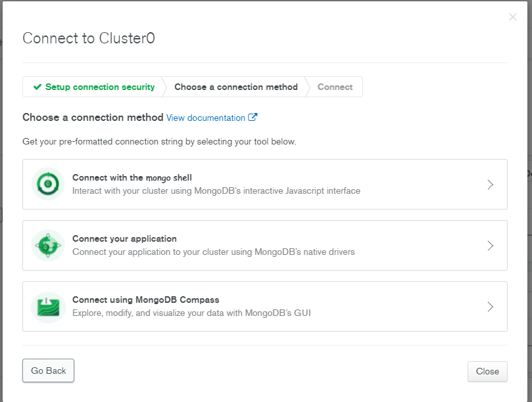
Task: Click the 'Explore, modify, and visualize' description text
Action: point(191,313)
